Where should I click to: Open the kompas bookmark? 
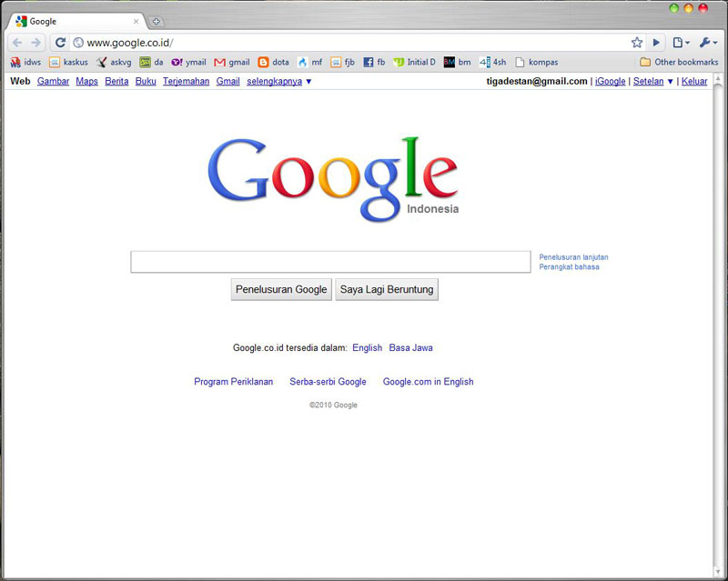click(537, 62)
